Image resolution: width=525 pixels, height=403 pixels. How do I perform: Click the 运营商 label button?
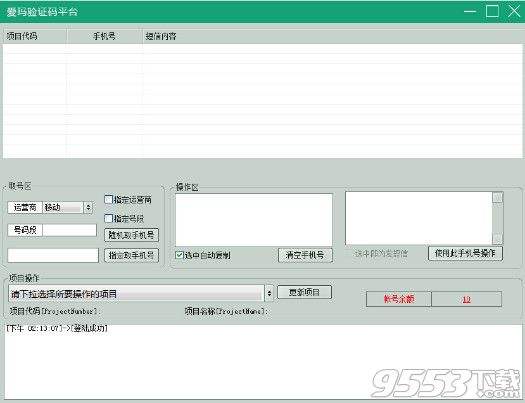(25, 208)
